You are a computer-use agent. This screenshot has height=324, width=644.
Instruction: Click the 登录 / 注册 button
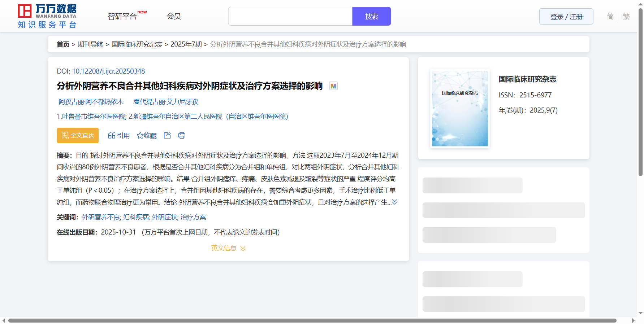(566, 17)
